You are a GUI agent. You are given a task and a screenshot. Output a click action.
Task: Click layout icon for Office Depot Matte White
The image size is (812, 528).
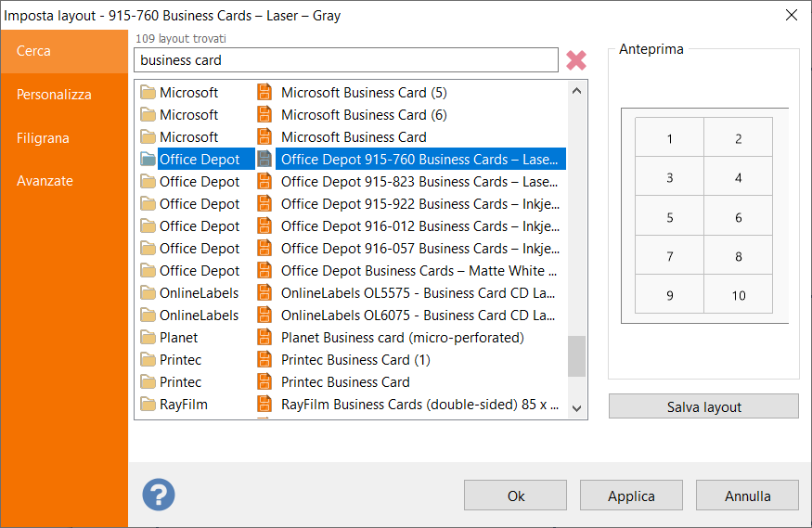[264, 270]
